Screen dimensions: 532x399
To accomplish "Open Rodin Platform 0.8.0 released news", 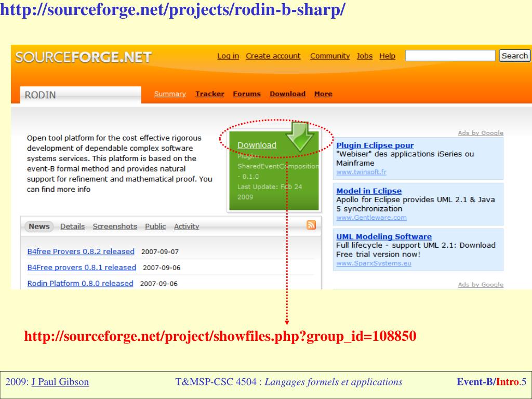I will (x=80, y=283).
